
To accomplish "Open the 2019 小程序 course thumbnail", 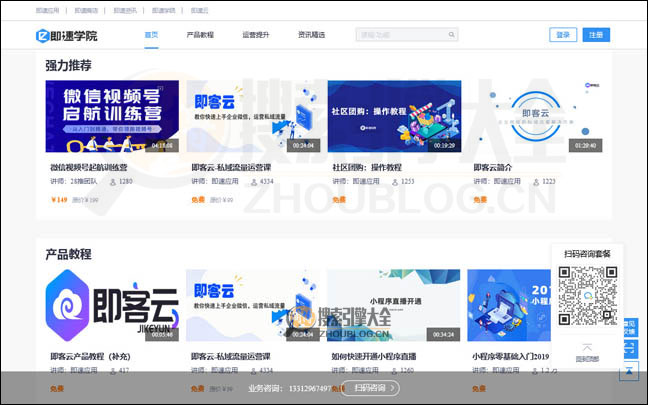I will [x=509, y=305].
